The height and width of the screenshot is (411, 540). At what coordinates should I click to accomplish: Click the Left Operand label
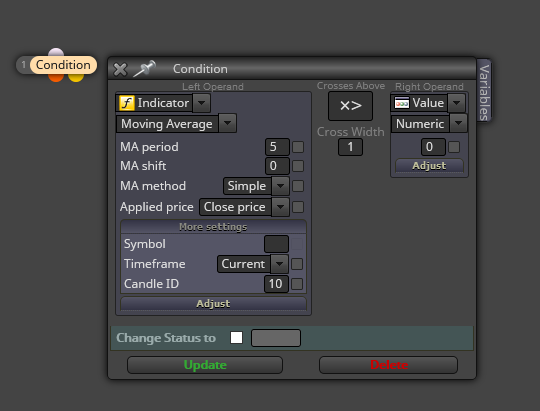pos(213,86)
